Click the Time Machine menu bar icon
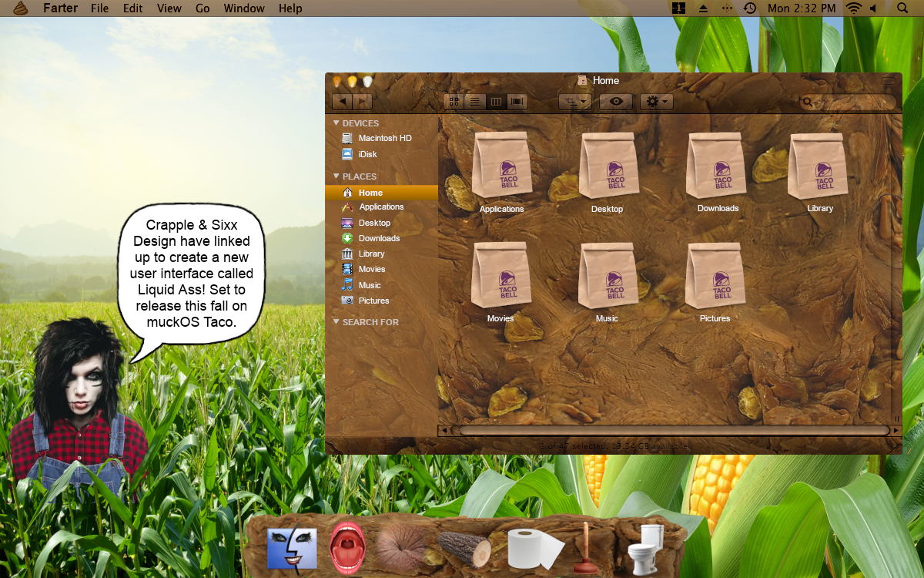This screenshot has width=924, height=578. [x=749, y=8]
